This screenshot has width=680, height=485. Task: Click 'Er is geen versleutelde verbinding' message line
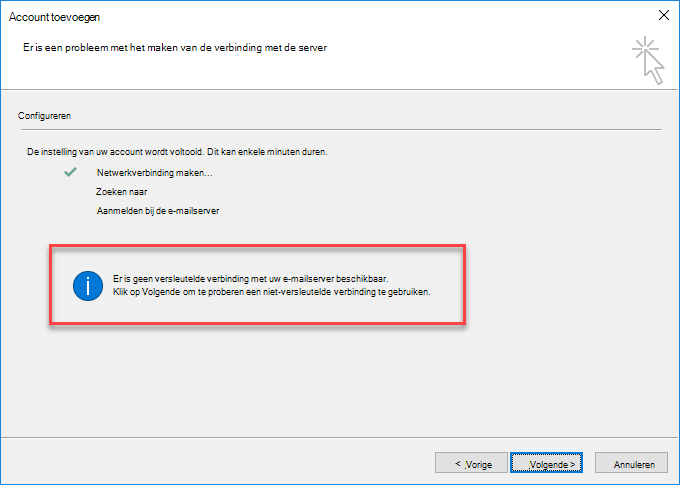tap(251, 279)
